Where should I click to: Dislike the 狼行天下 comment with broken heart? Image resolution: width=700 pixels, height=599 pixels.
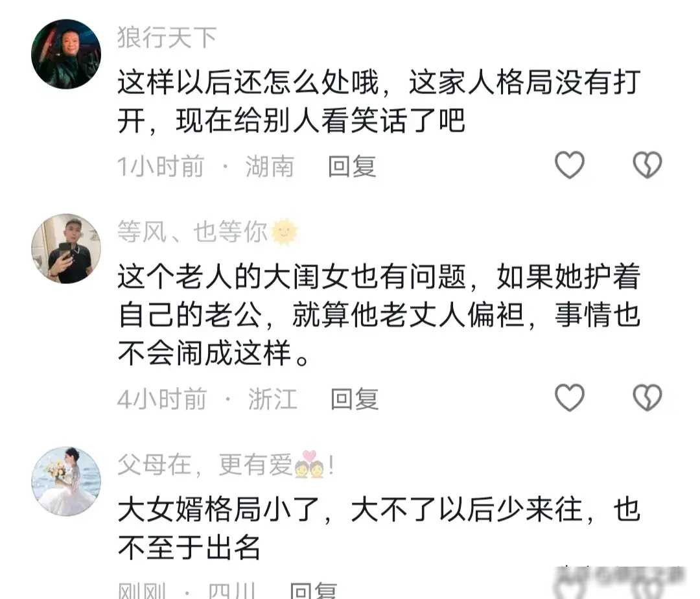point(647,165)
